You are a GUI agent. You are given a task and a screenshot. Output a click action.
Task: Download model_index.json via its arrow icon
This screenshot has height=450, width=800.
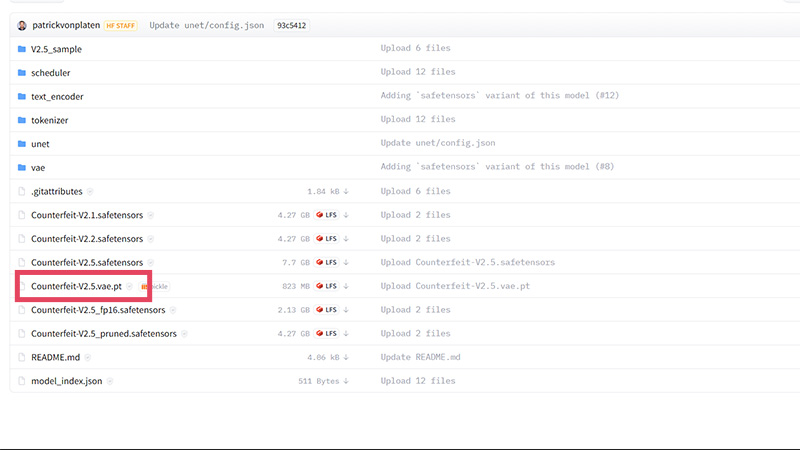[346, 381]
